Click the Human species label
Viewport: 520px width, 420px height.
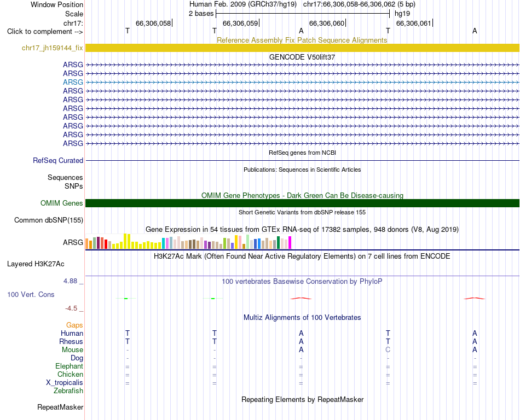click(x=72, y=333)
